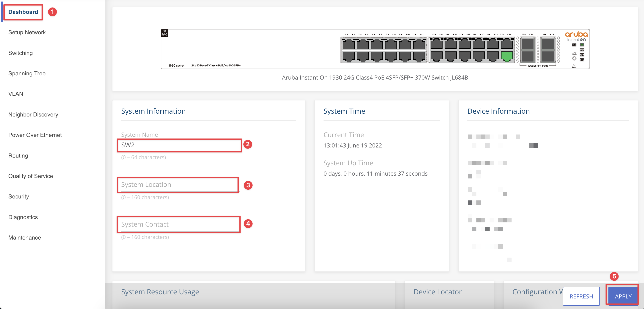Viewport: 644px width, 309px height.
Task: Click current time value 13:01:43 June 19 2022
Action: (353, 145)
